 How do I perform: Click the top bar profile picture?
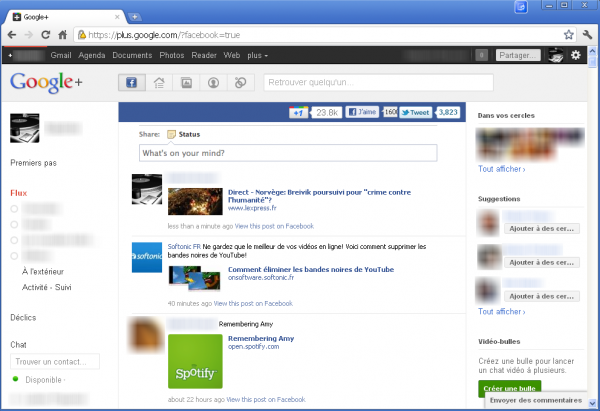click(556, 55)
